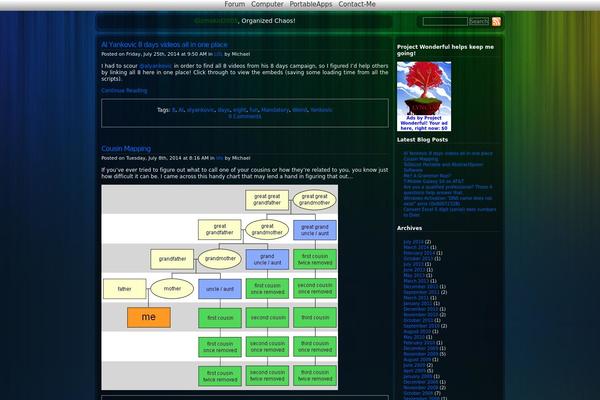The width and height of the screenshot is (600, 400).
Task: Open the September 2010 archive
Action: 421,326
